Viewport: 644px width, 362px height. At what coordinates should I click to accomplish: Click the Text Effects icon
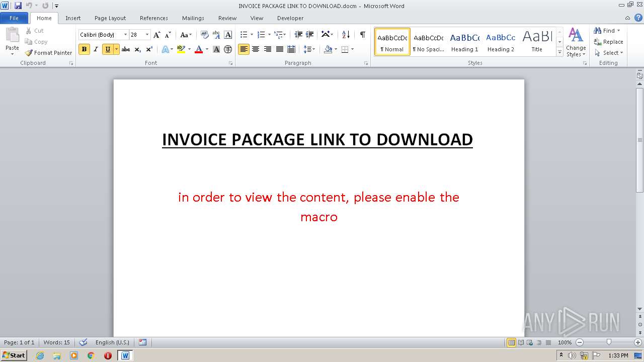tap(165, 49)
